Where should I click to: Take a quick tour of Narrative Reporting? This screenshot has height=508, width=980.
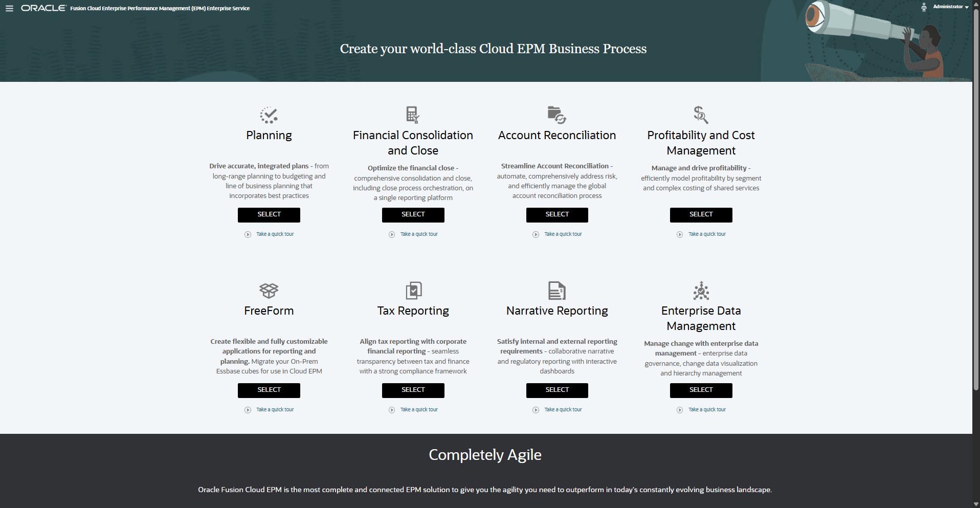click(563, 410)
